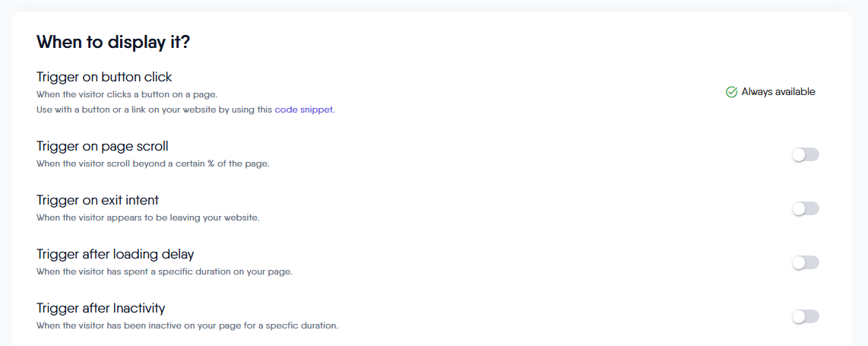The width and height of the screenshot is (868, 346).
Task: Activate the Trigger after Inactivity toggle
Action: 805,316
